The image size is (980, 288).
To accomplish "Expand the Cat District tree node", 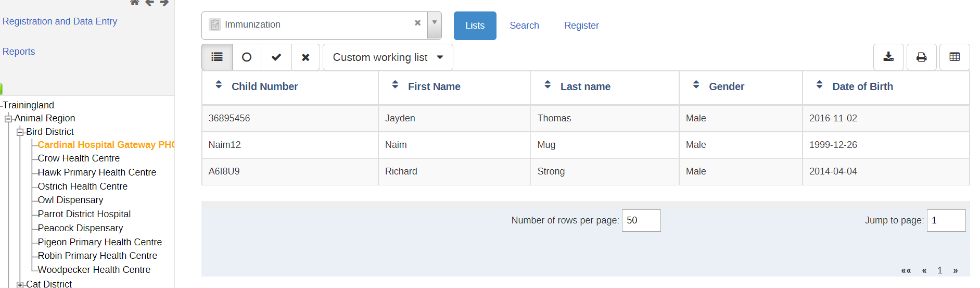I will coord(20,284).
